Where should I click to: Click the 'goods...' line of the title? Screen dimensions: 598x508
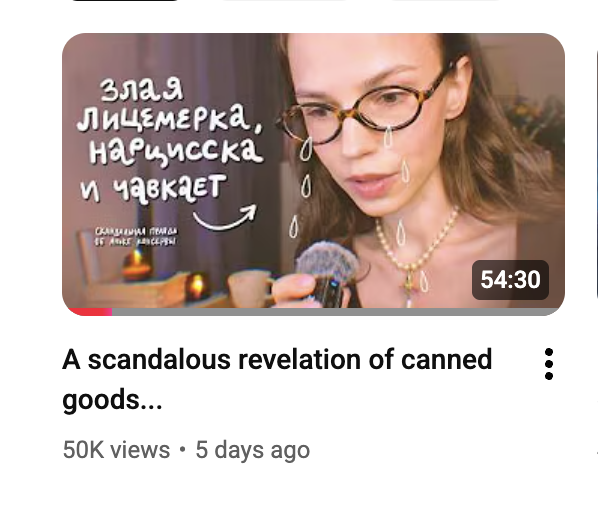coord(113,400)
